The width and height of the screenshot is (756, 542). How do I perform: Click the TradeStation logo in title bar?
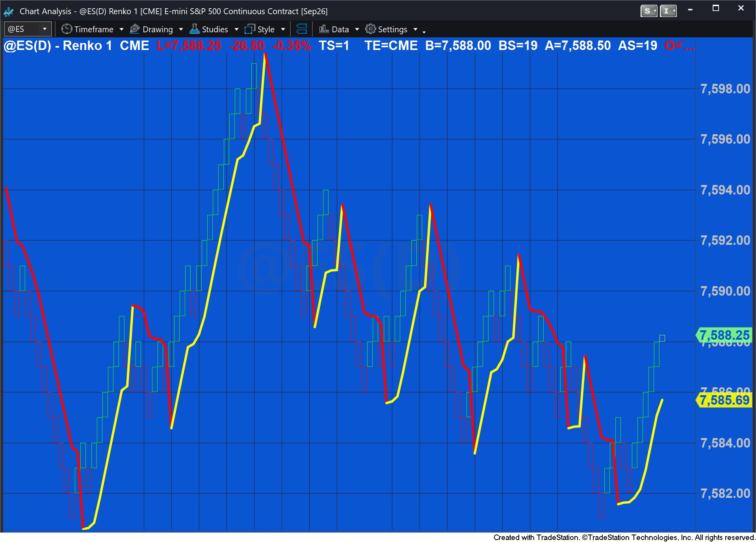pos(9,11)
